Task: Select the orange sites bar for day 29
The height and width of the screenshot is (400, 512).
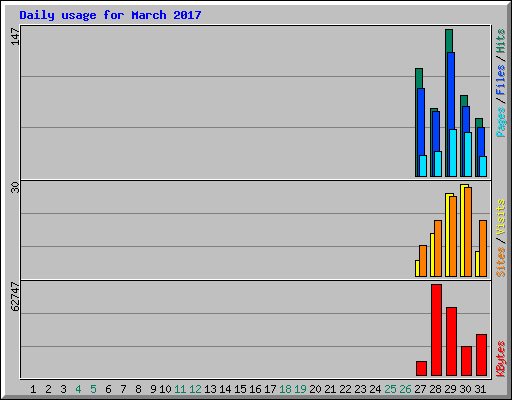Action: (453, 236)
